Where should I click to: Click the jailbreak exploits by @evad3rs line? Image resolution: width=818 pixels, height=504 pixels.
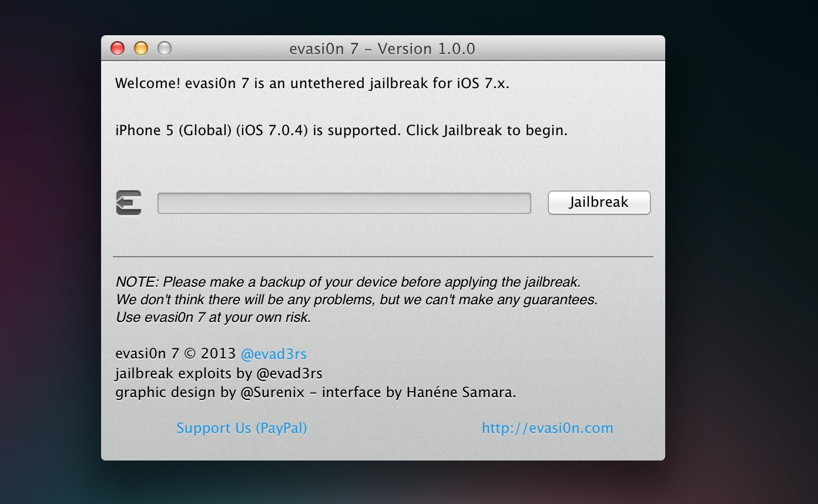[x=219, y=374]
